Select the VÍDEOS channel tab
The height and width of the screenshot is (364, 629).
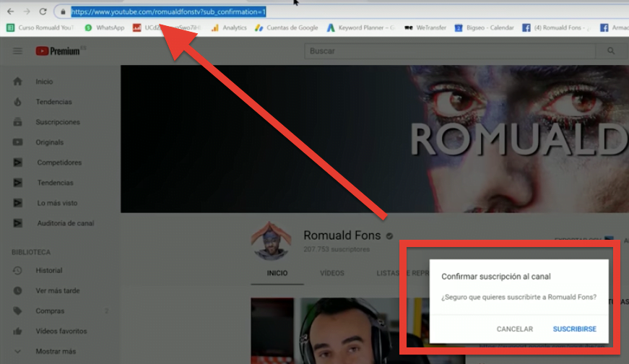(332, 273)
